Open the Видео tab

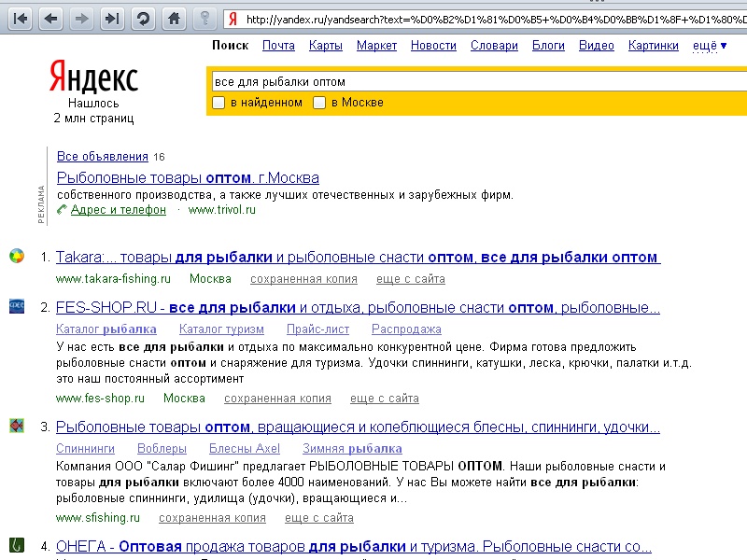[597, 46]
